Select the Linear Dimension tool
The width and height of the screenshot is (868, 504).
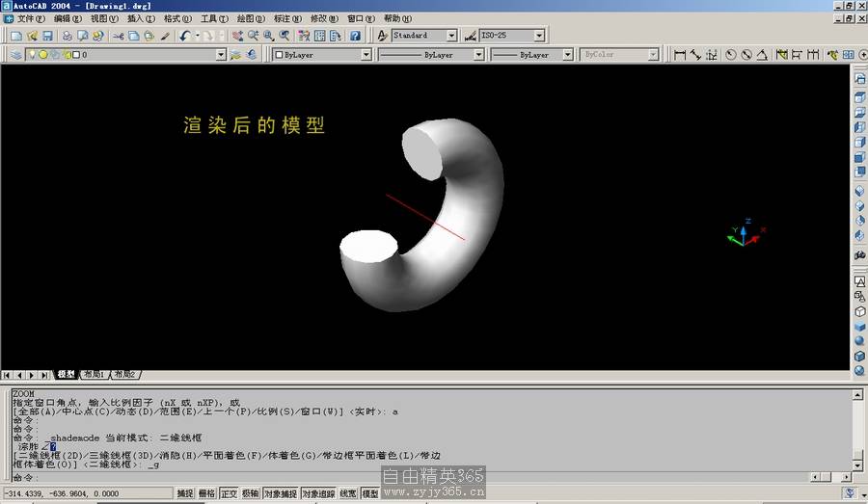pyautogui.click(x=680, y=54)
